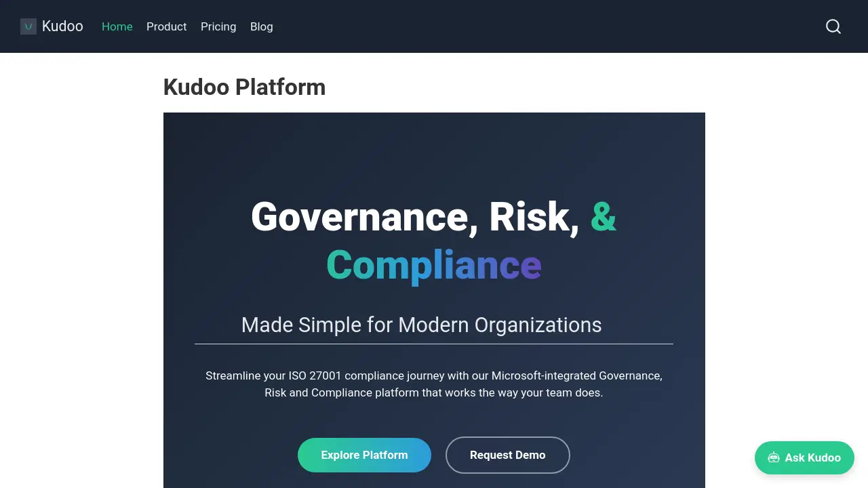Go to the Home nav item
Viewport: 868px width, 488px height.
[117, 26]
